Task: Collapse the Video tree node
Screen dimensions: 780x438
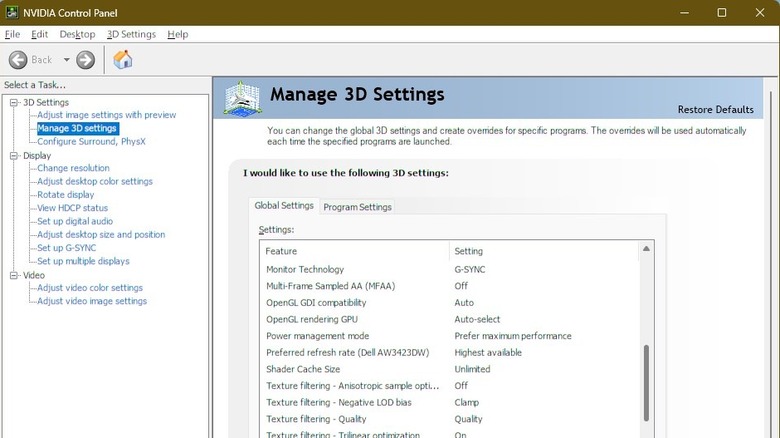Action: point(14,275)
